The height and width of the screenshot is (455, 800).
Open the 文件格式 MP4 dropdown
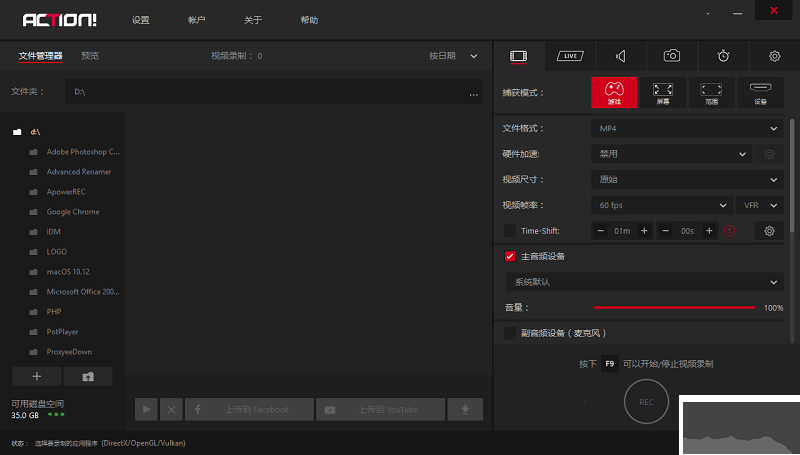click(x=687, y=129)
